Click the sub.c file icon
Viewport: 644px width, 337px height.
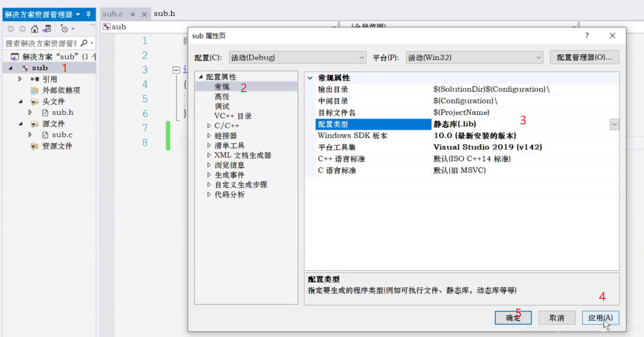pyautogui.click(x=45, y=135)
